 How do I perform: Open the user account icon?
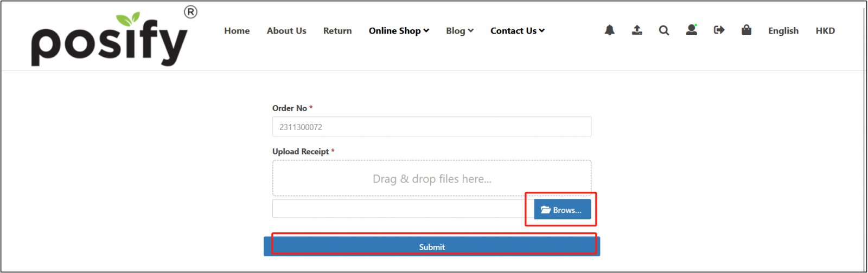click(692, 30)
